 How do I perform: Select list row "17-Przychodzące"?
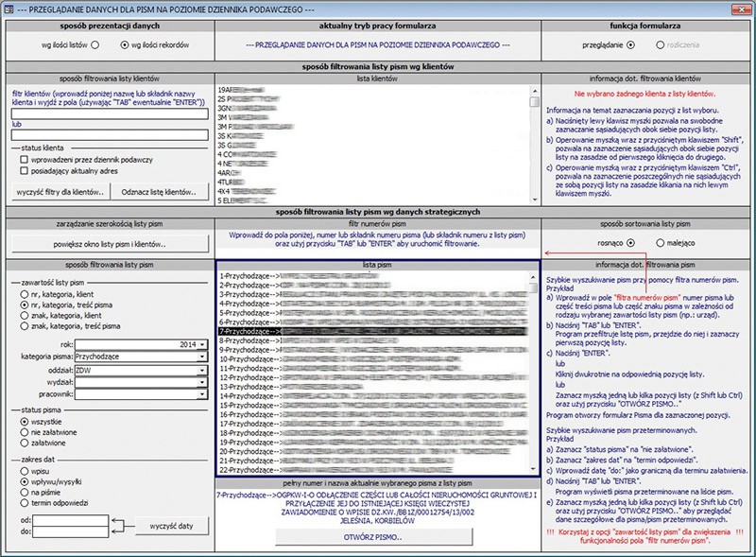click(x=373, y=424)
